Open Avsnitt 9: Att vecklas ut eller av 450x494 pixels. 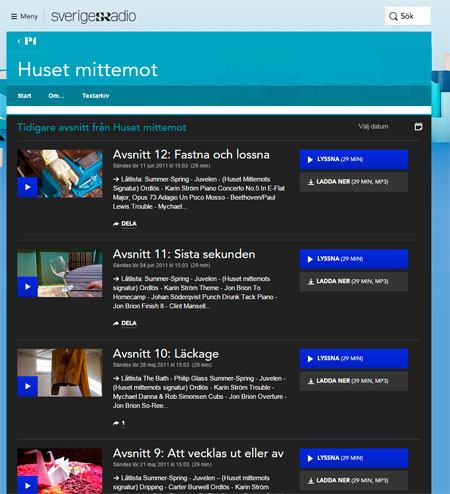(198, 453)
